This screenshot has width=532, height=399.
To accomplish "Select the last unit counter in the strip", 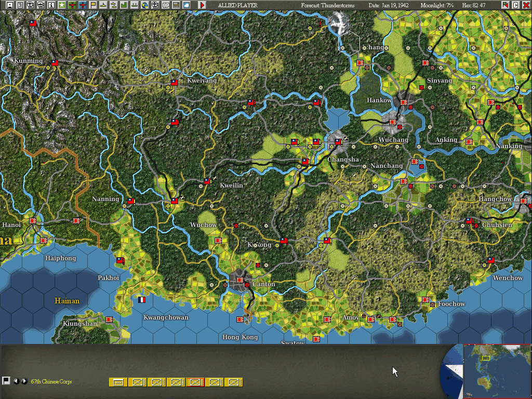I will (234, 382).
